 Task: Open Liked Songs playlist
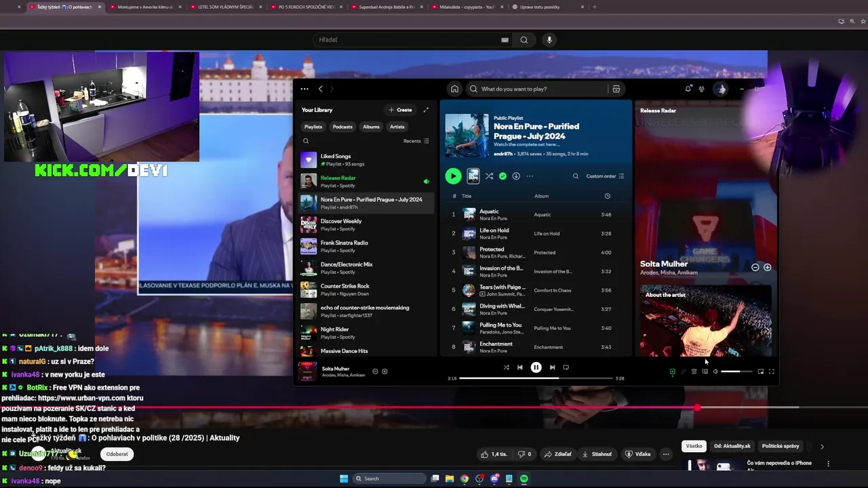coord(367,160)
